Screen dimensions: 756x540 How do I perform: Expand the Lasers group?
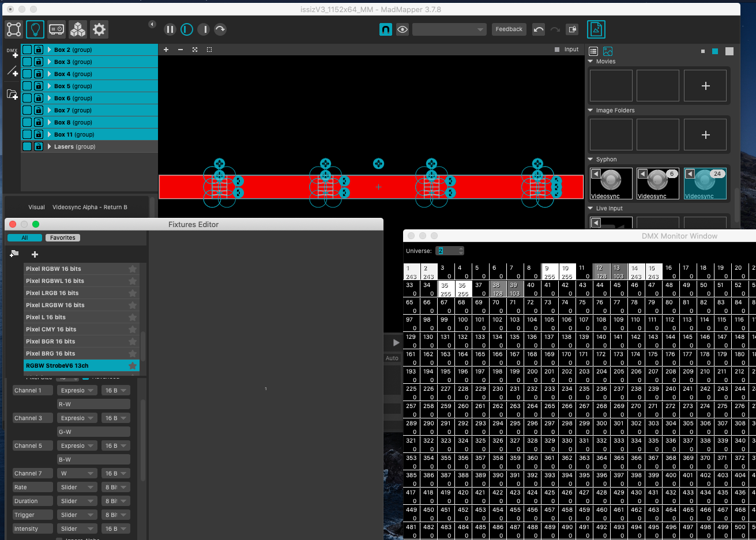(49, 146)
